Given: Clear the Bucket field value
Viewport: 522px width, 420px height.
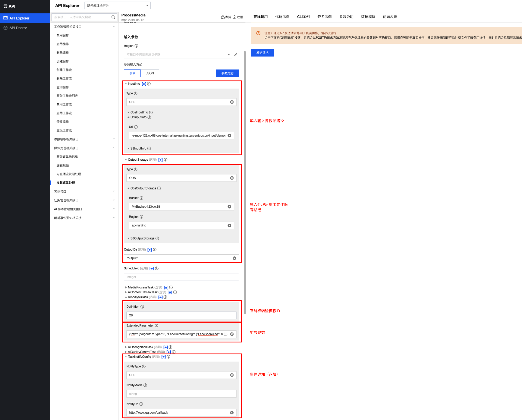Looking at the screenshot, I should (229, 207).
